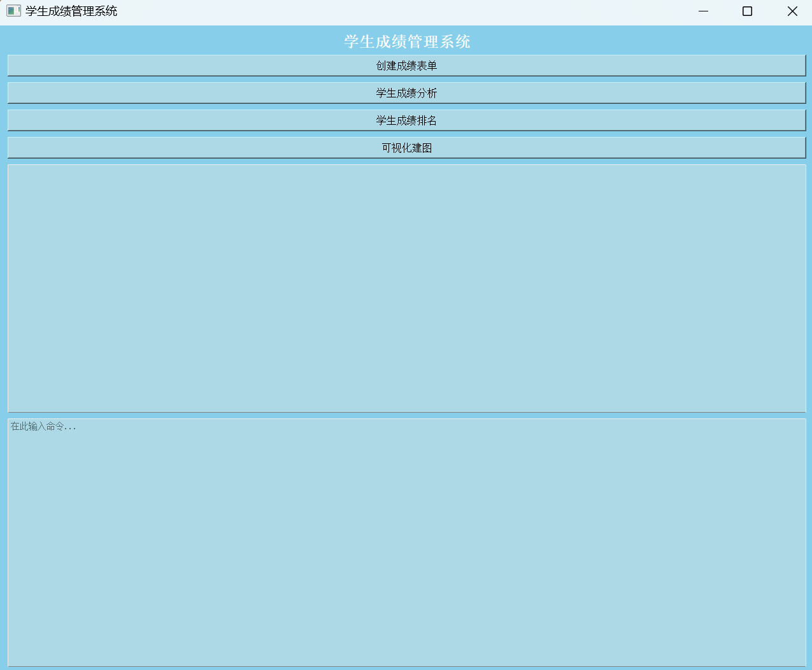This screenshot has height=670, width=812.
Task: Click the white 学生成绩管理系统 heading label
Action: click(407, 42)
